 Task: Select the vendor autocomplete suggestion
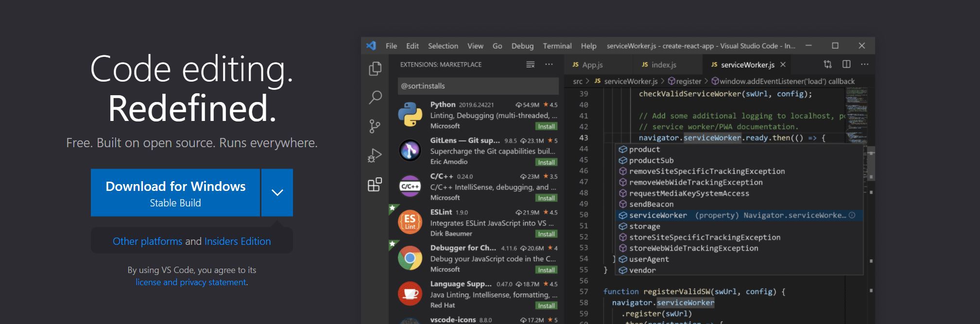(x=739, y=270)
